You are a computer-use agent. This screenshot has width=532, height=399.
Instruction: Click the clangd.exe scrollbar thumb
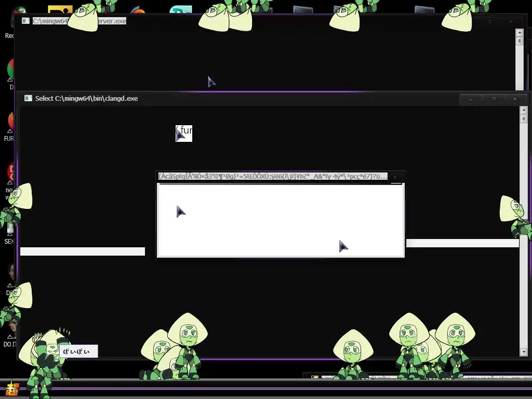pos(524,119)
